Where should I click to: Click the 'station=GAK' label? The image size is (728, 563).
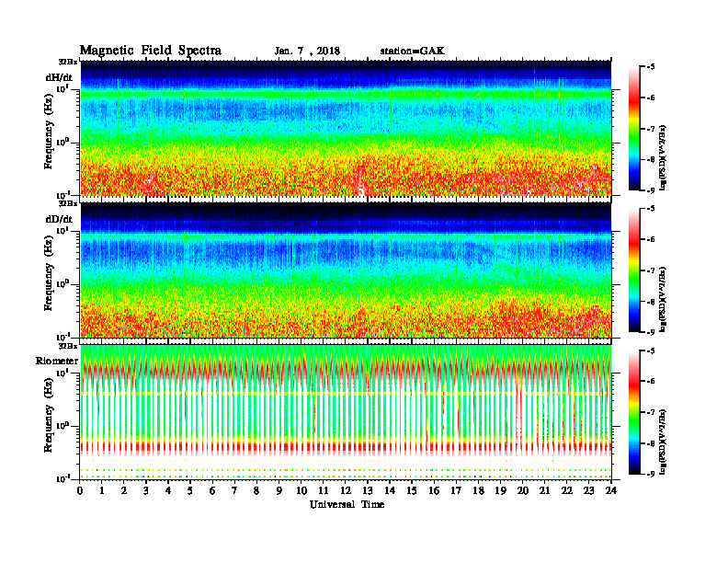[413, 51]
